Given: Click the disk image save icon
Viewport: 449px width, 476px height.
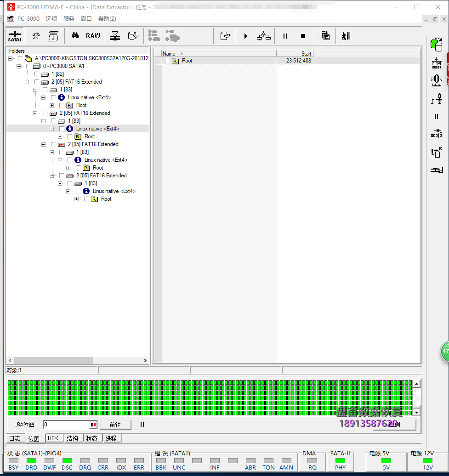Looking at the screenshot, I should (133, 36).
